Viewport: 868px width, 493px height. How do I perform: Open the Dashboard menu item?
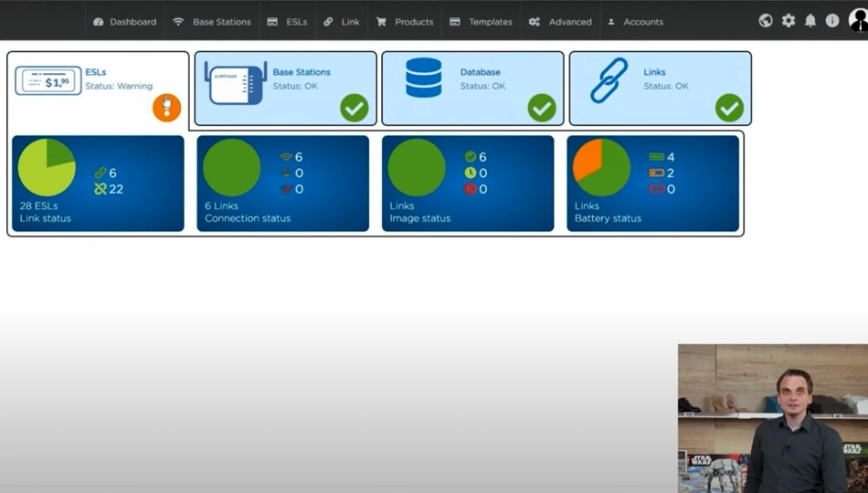(x=125, y=22)
